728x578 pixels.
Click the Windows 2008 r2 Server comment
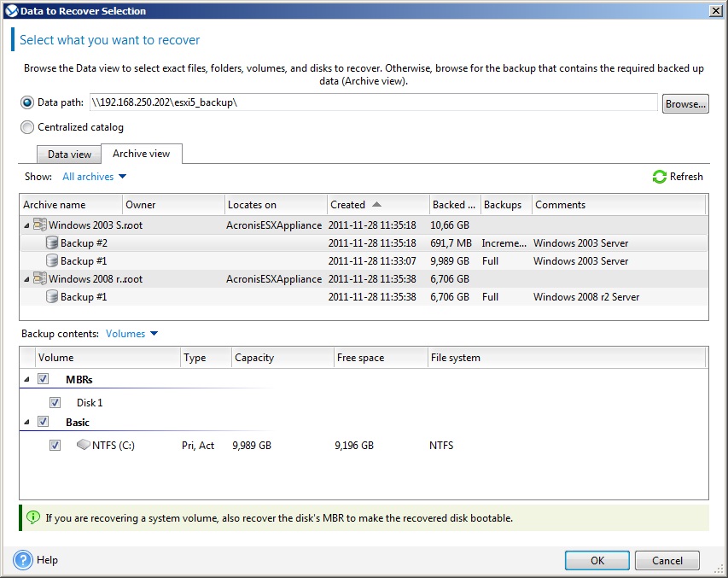pyautogui.click(x=586, y=297)
